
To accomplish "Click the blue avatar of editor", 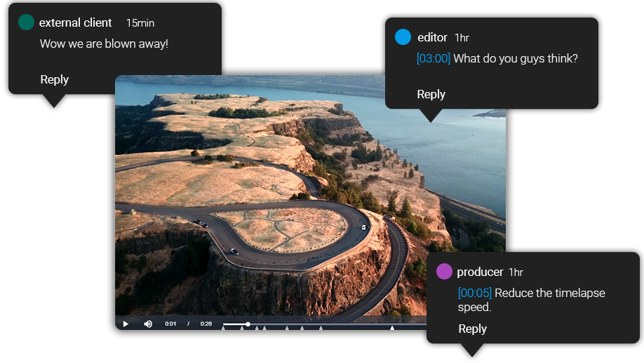I will 403,37.
